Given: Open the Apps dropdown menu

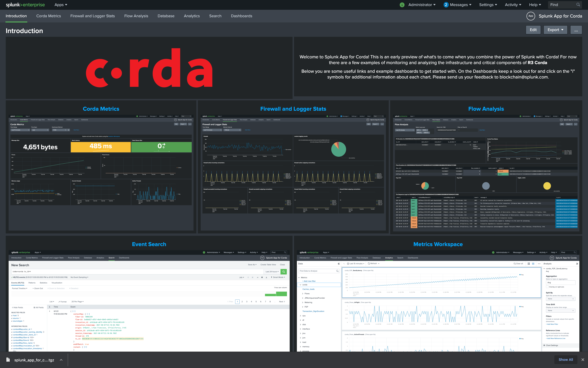Looking at the screenshot, I should (x=61, y=5).
